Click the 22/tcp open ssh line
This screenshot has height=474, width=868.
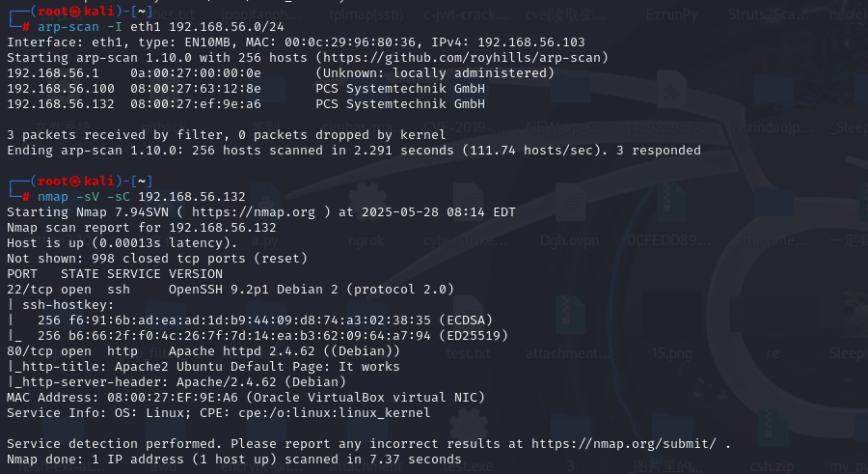231,290
